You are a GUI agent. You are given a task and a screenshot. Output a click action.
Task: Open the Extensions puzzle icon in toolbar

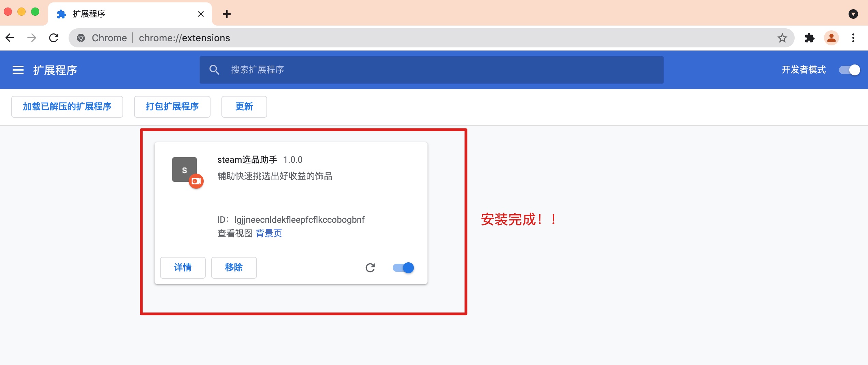(x=809, y=38)
